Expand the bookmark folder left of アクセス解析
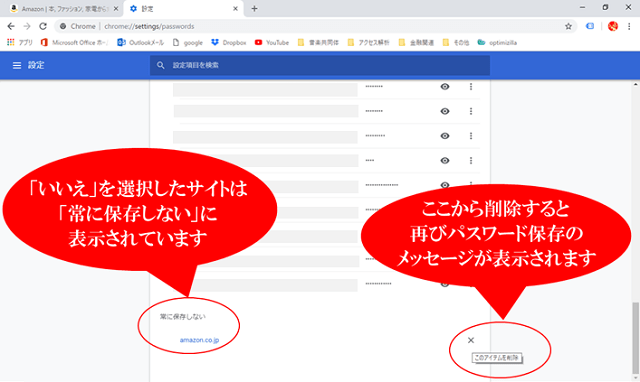The height and width of the screenshot is (382, 640). [318, 42]
